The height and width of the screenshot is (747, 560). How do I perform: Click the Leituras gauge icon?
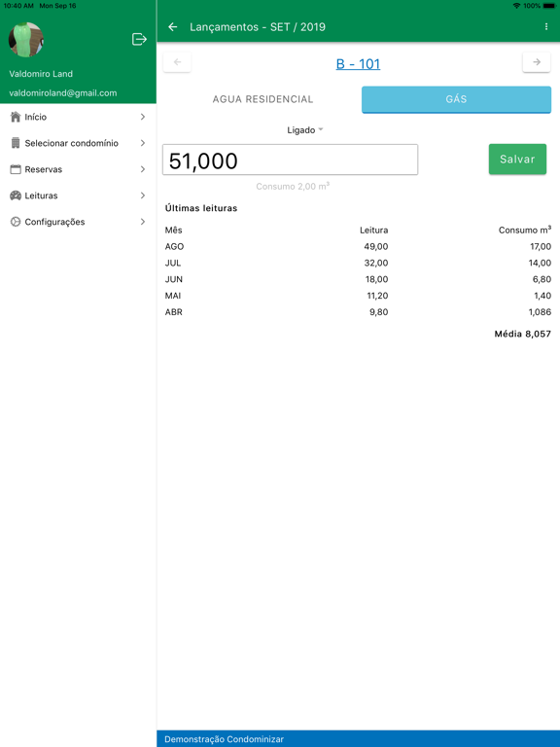click(x=16, y=196)
